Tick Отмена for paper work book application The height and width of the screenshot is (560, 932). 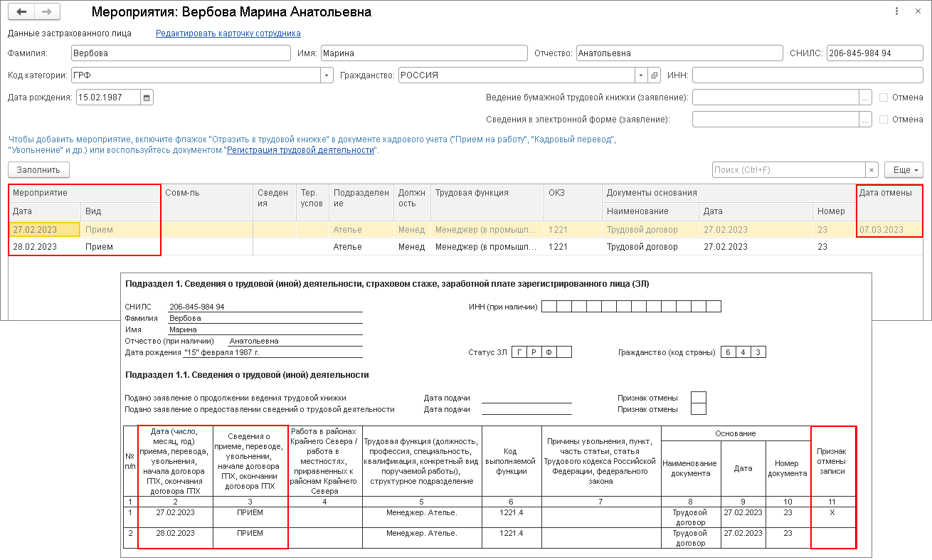tap(884, 97)
